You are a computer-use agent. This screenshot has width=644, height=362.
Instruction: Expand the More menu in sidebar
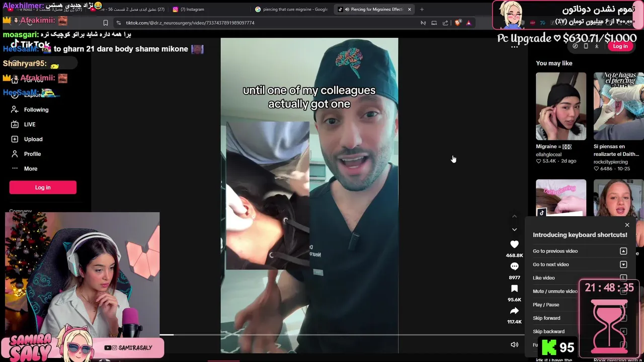click(30, 168)
